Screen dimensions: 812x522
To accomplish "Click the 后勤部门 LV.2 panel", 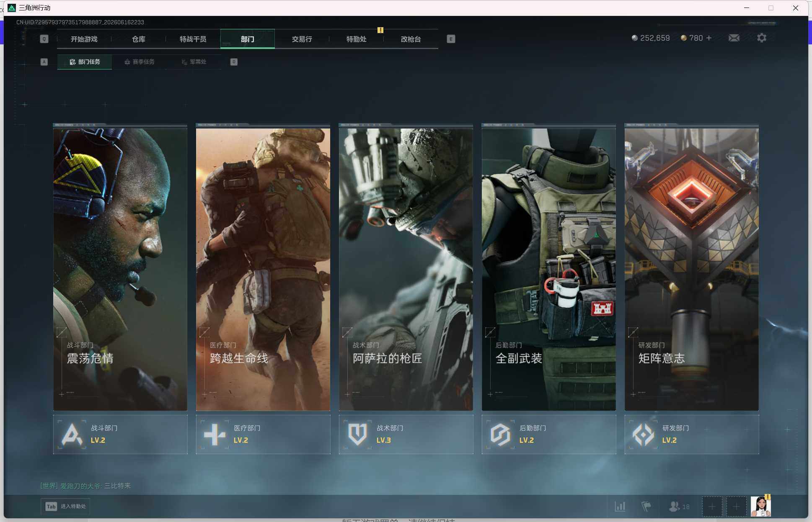I will tap(549, 435).
